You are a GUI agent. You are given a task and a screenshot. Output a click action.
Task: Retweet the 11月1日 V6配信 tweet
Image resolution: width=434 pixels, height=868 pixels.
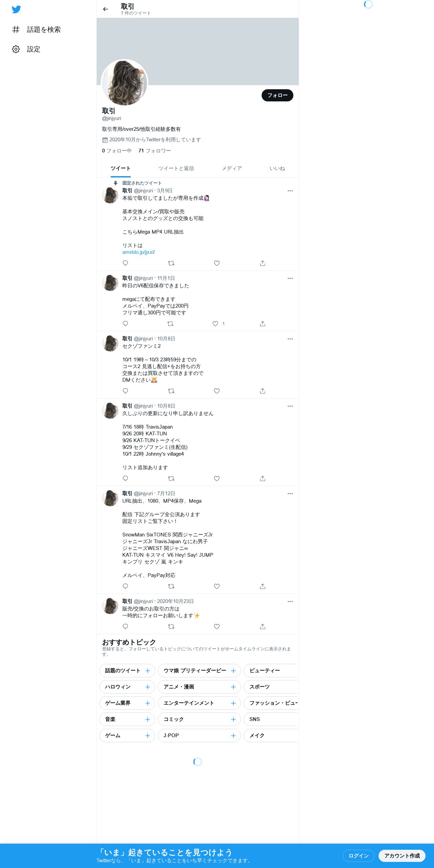click(x=170, y=323)
